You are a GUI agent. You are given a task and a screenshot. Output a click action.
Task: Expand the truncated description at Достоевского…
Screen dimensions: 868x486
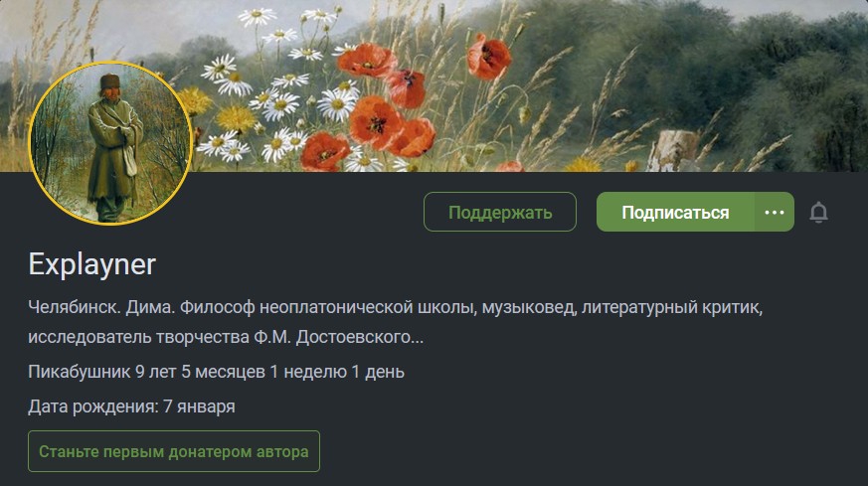click(x=360, y=337)
